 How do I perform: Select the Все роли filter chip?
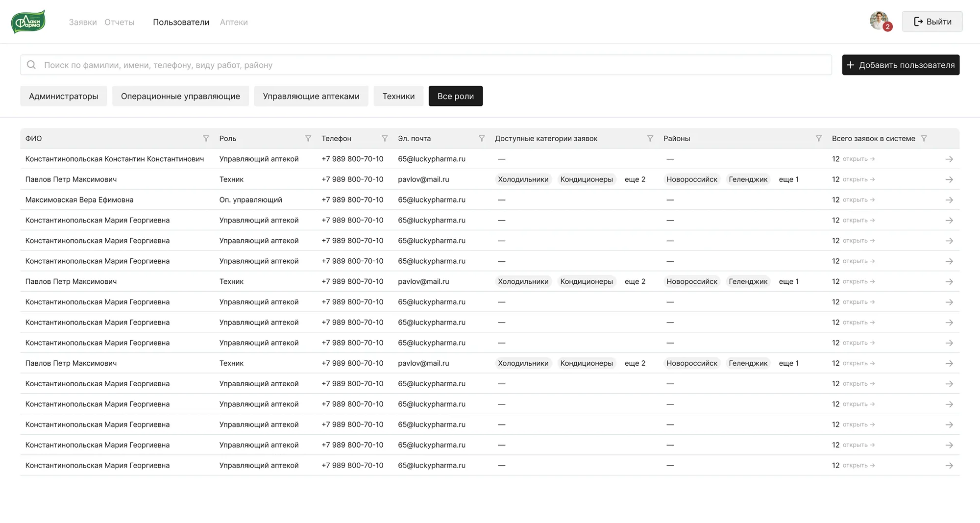pyautogui.click(x=455, y=96)
